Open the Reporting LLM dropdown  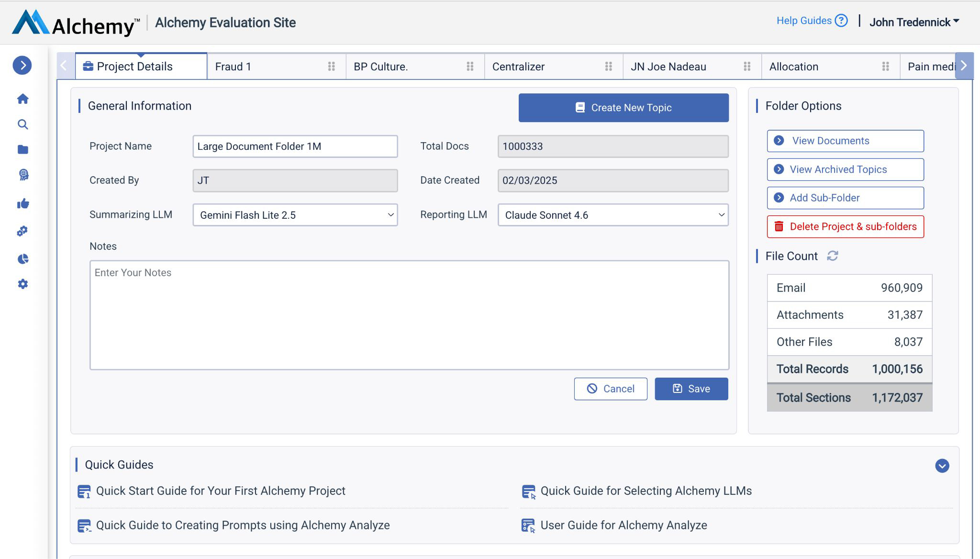click(612, 215)
